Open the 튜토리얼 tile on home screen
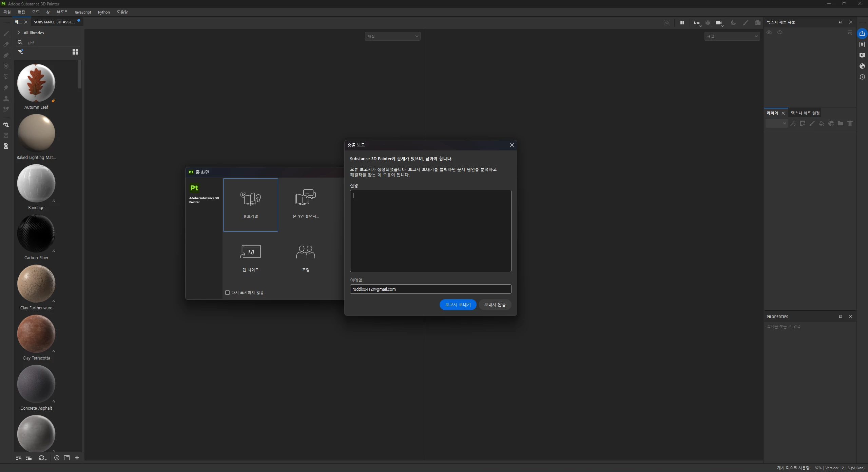868x472 pixels. (250, 205)
